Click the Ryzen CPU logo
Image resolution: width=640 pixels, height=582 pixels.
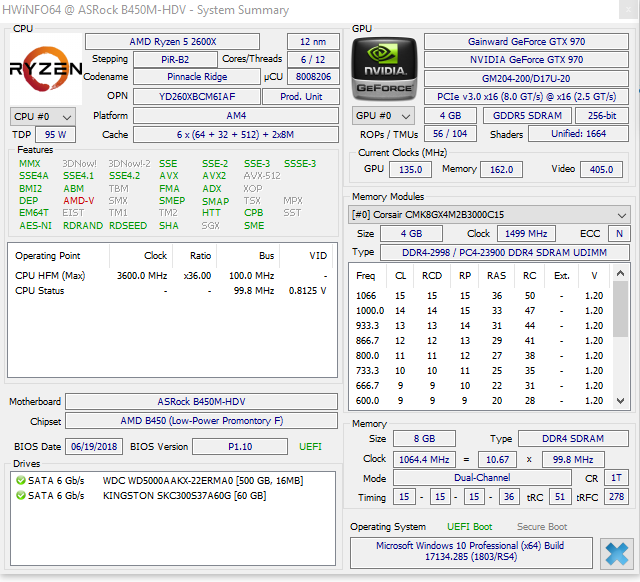(x=46, y=69)
